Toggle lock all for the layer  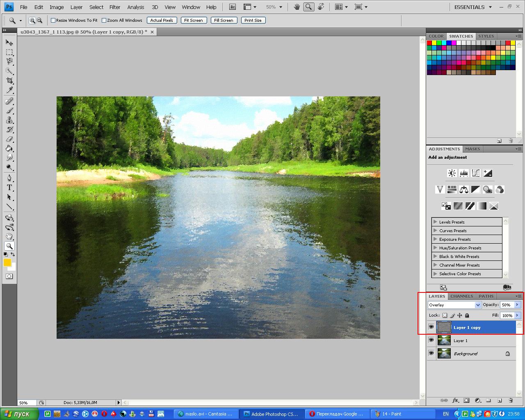[x=467, y=315]
